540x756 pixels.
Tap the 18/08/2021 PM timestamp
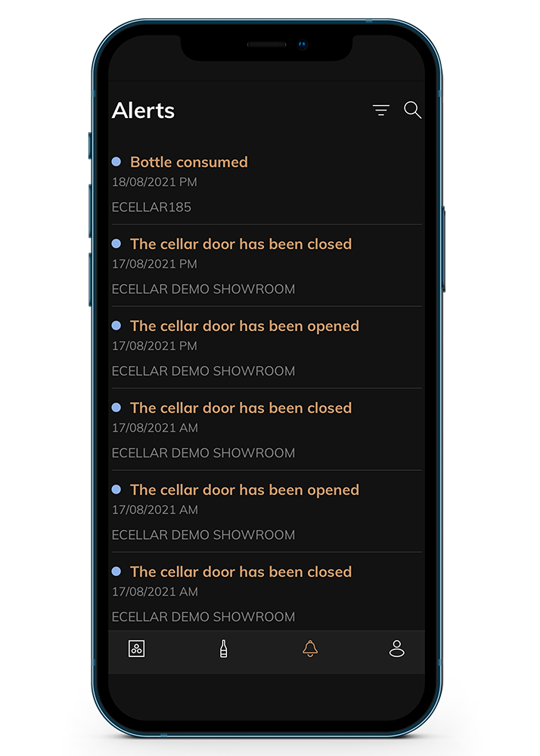tap(154, 182)
